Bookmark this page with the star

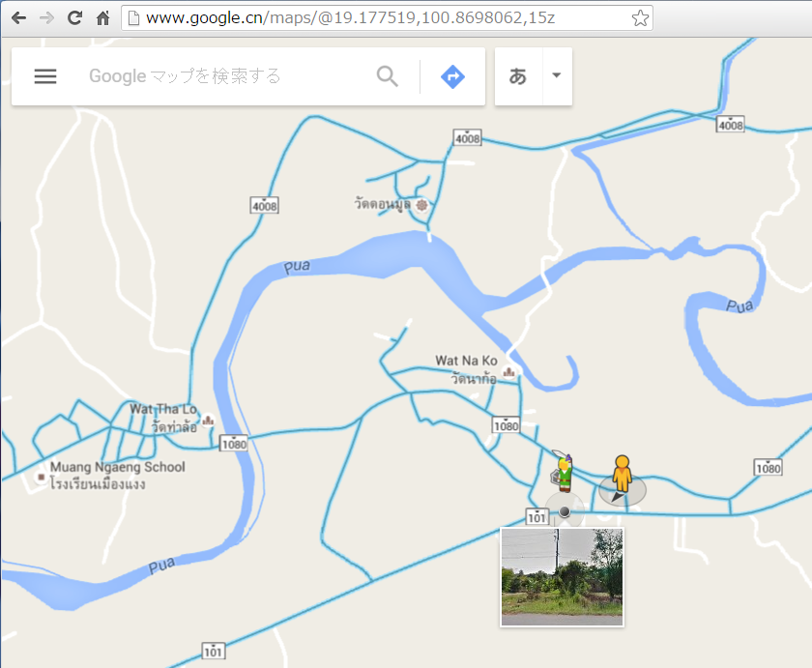pos(640,18)
